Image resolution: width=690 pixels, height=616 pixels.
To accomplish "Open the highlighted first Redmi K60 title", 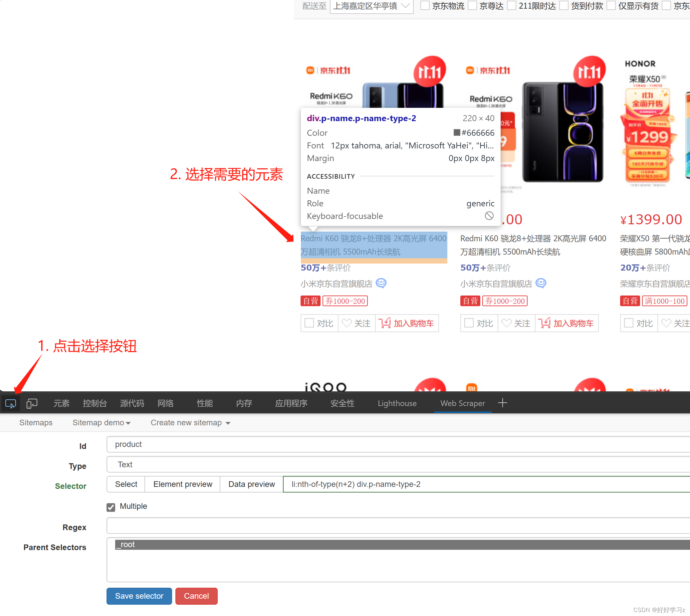I will 373,245.
